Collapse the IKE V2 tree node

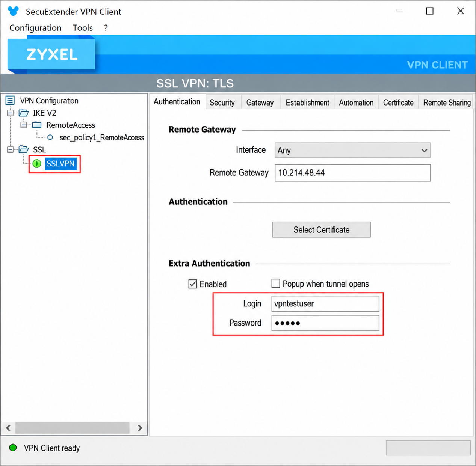click(10, 113)
